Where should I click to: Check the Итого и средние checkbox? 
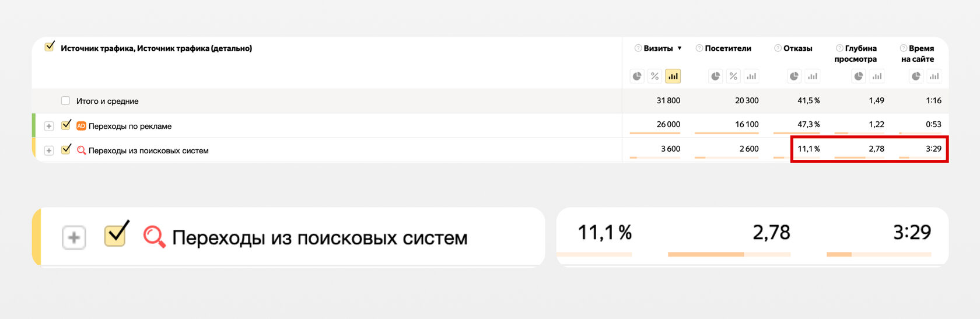click(65, 100)
